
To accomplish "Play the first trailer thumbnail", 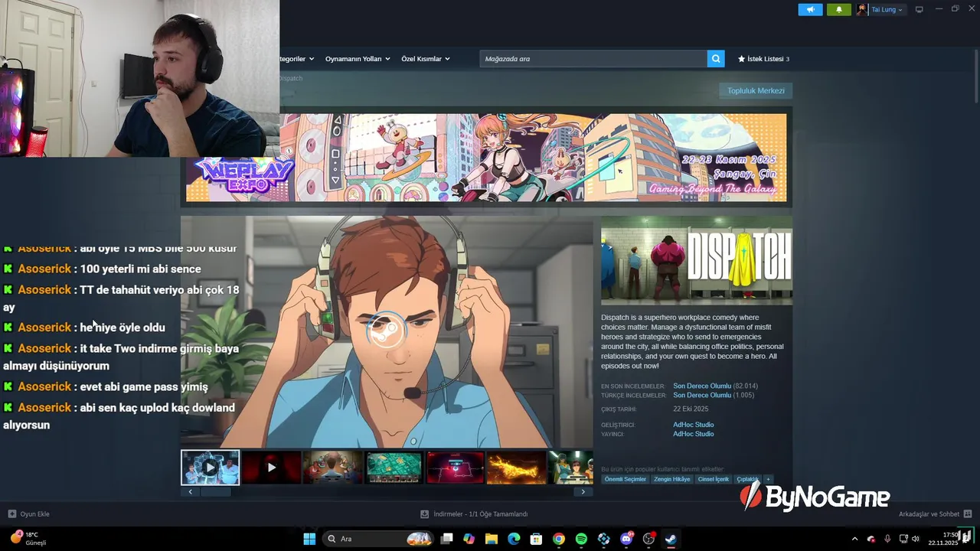I will pyautogui.click(x=211, y=468).
